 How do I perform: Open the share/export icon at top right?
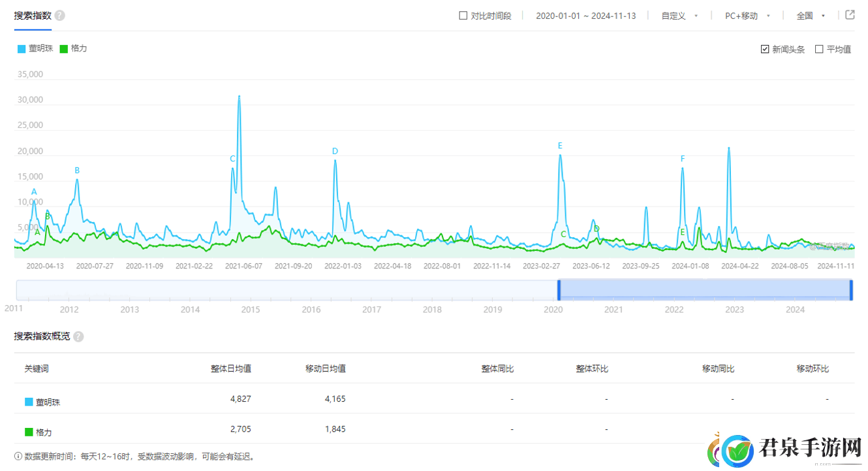click(850, 15)
